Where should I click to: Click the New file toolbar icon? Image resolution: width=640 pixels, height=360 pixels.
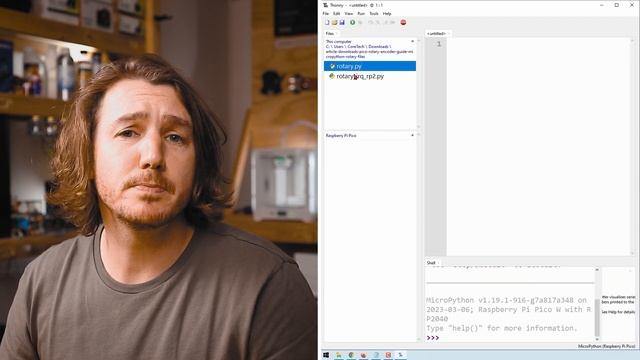pyautogui.click(x=327, y=22)
